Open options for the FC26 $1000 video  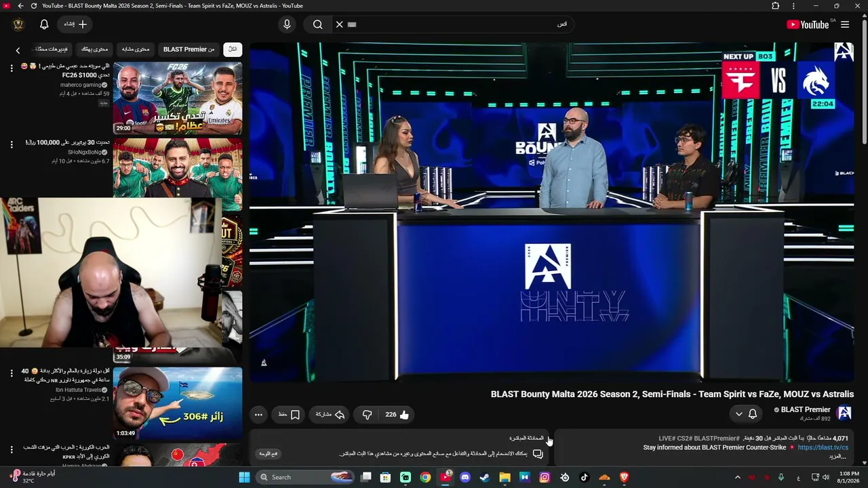[x=12, y=68]
